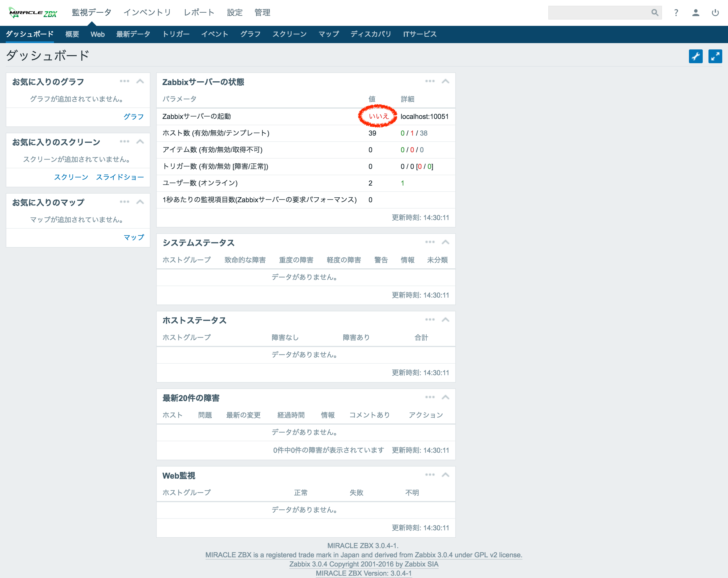Click the help question mark icon
Viewport: 728px width, 578px height.
676,13
